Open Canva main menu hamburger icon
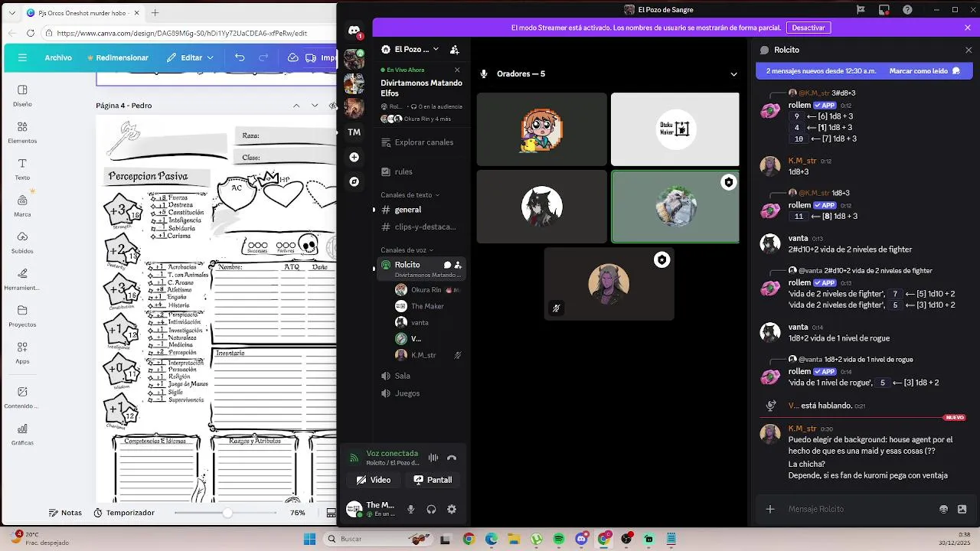Screen dimensions: 980x551 click(x=22, y=57)
